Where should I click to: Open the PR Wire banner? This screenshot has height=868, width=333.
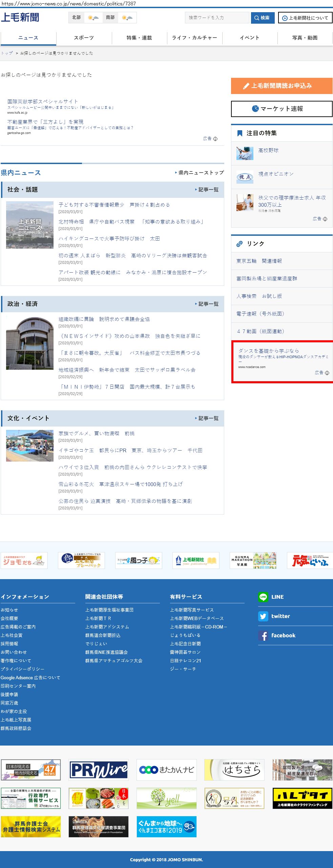tap(99, 770)
